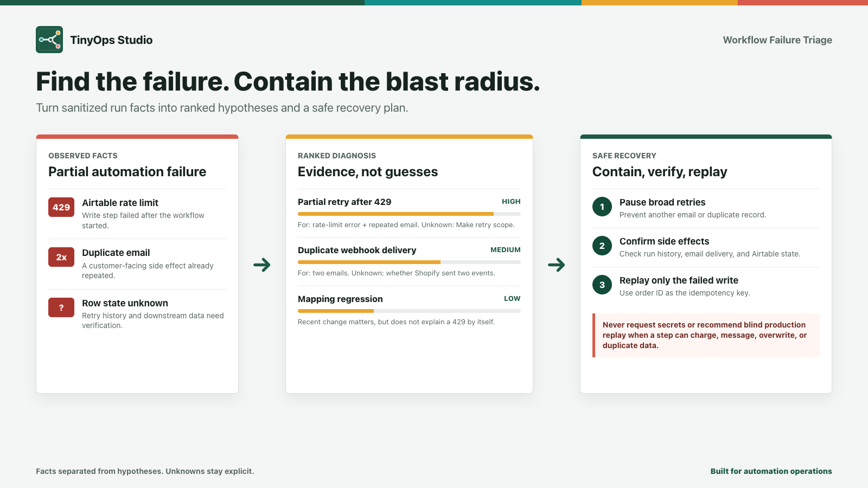Viewport: 868px width, 488px height.
Task: Select the Airtable rate limit title
Action: pos(120,203)
